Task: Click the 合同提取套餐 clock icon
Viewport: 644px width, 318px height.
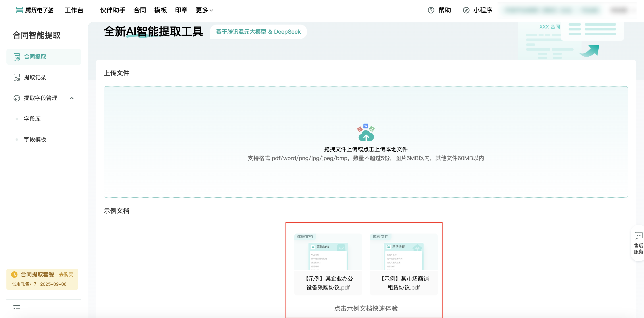Action: [x=14, y=274]
